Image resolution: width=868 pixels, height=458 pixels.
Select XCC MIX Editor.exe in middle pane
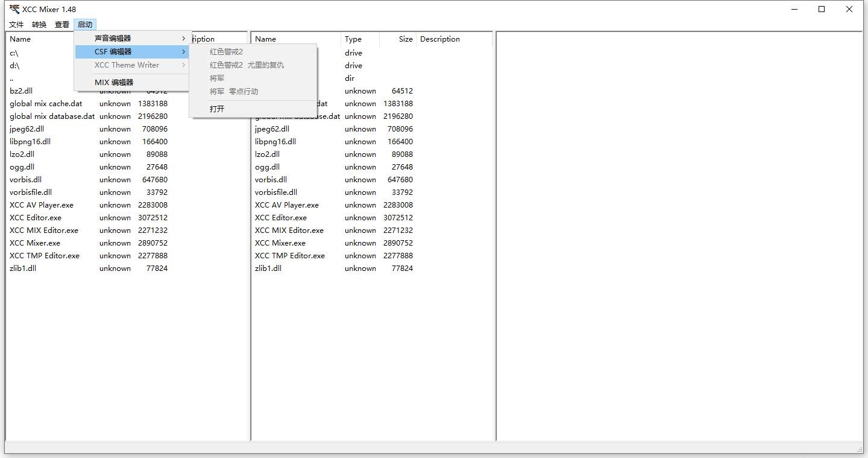pos(289,230)
